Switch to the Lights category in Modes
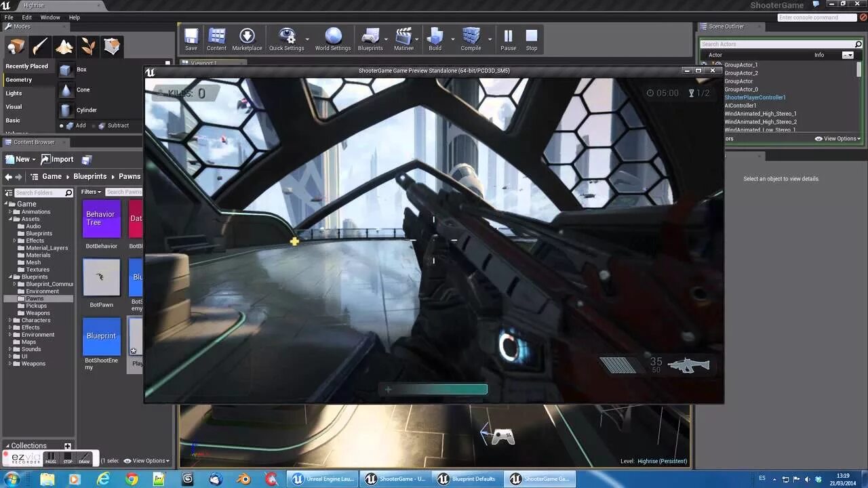 tap(14, 93)
